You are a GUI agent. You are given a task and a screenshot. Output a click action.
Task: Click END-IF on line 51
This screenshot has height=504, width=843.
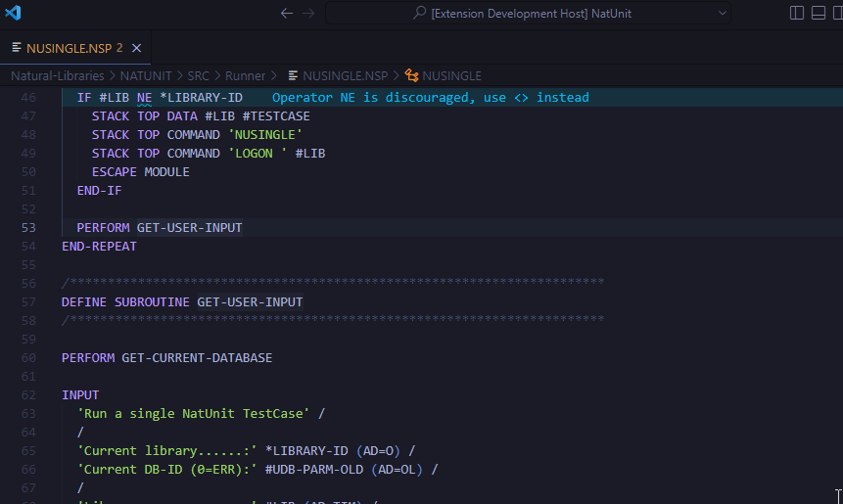point(99,191)
